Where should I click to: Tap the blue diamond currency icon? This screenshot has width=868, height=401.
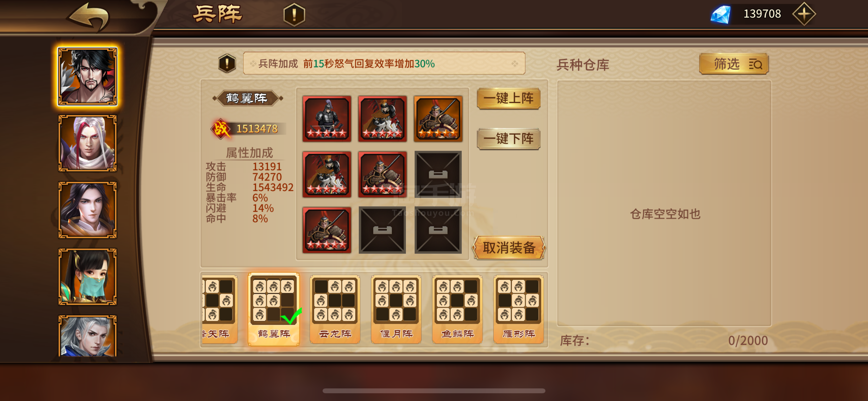(721, 14)
